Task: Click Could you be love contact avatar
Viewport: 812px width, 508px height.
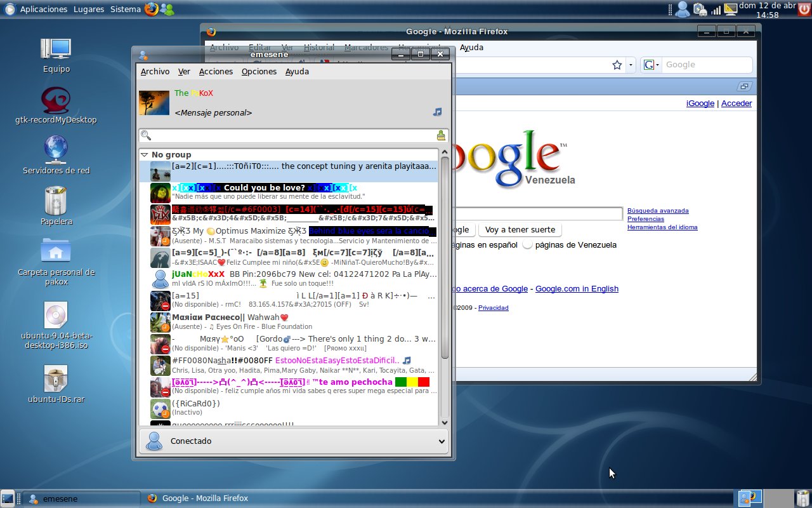Action: click(x=160, y=193)
